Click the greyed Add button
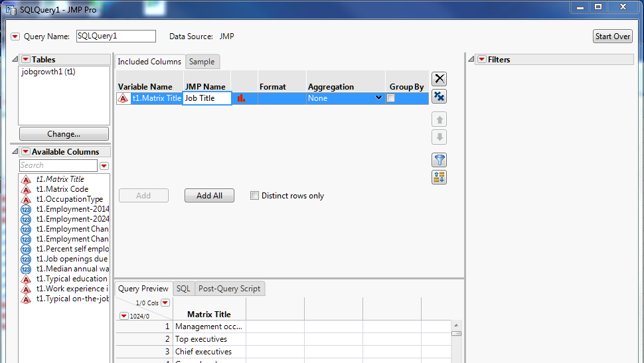 click(143, 196)
